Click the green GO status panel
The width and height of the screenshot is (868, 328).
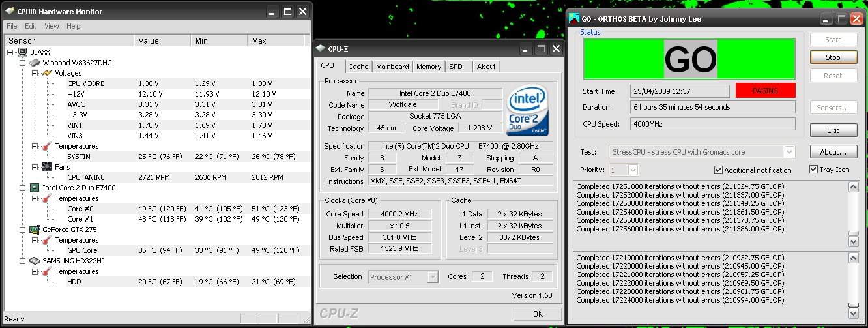click(x=689, y=59)
